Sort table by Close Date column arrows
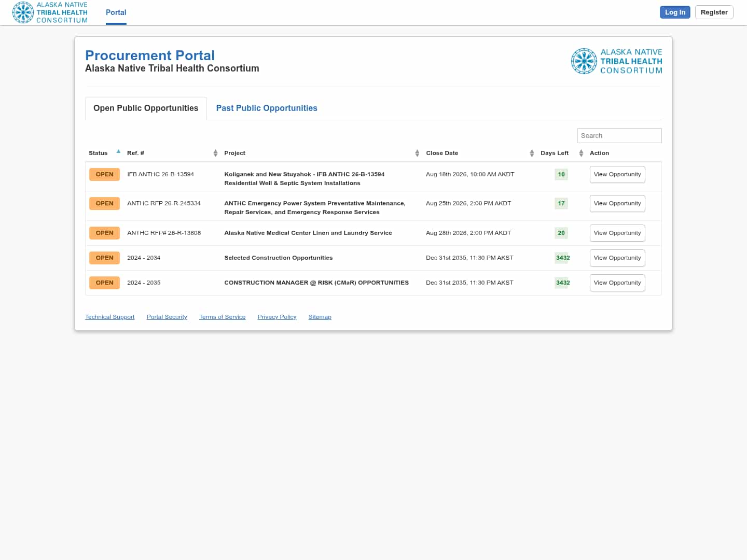747x560 pixels. [532, 153]
